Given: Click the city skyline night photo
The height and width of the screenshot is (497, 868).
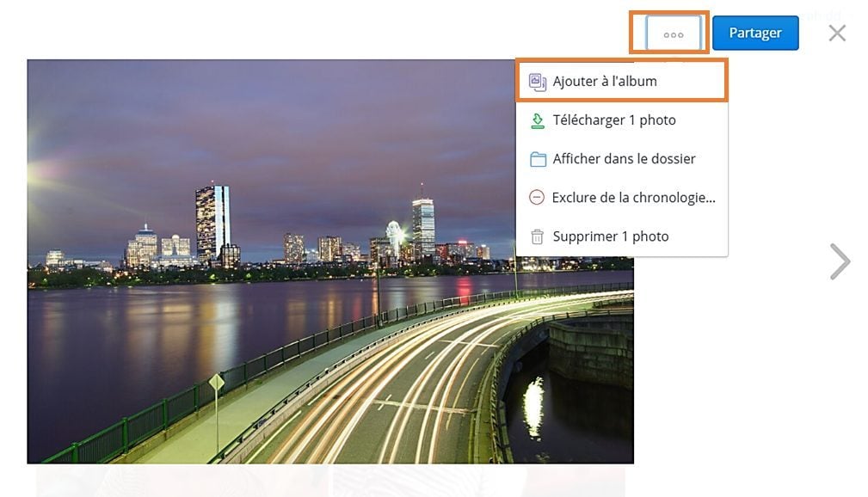Looking at the screenshot, I should coord(271,261).
